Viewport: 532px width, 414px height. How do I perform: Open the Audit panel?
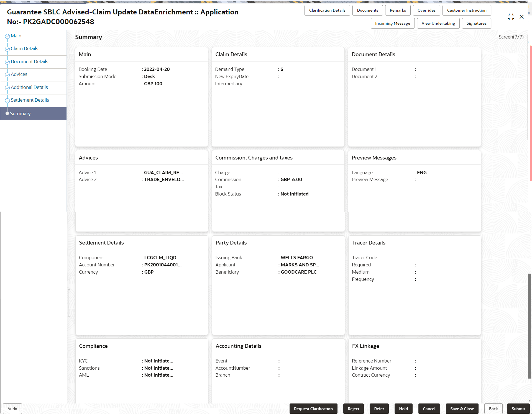(12, 408)
